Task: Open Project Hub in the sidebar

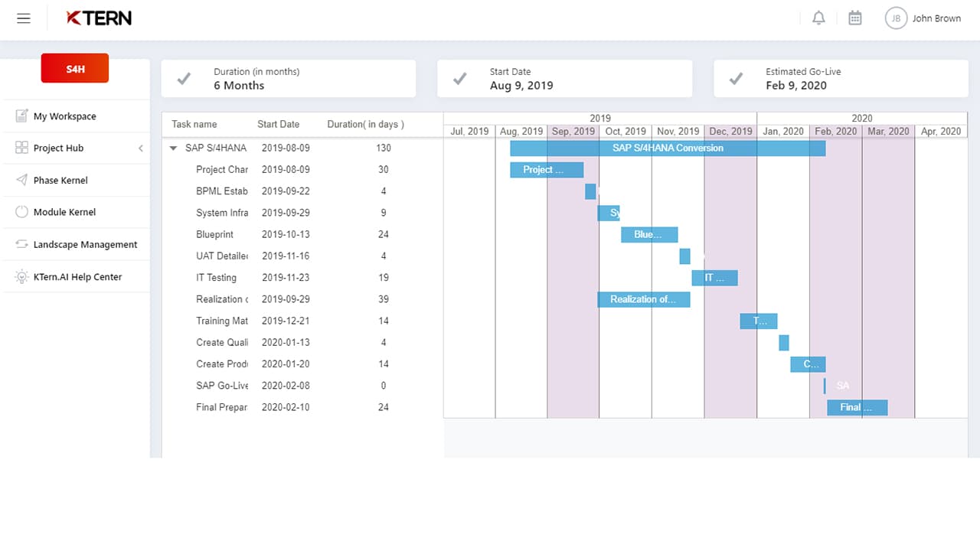Action: [x=58, y=148]
